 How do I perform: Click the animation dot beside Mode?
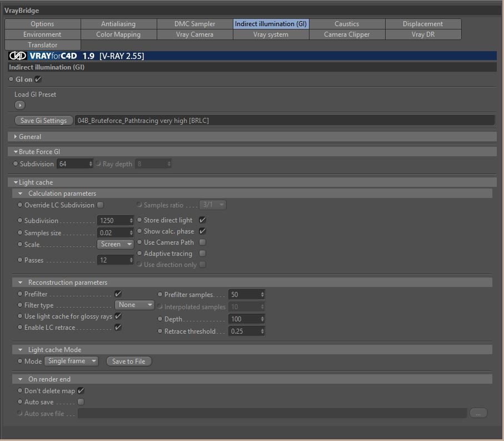20,361
